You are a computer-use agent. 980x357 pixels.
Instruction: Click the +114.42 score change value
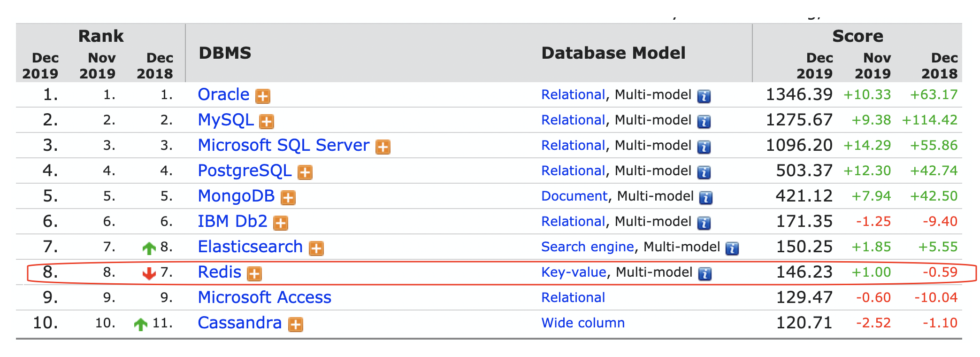930,120
